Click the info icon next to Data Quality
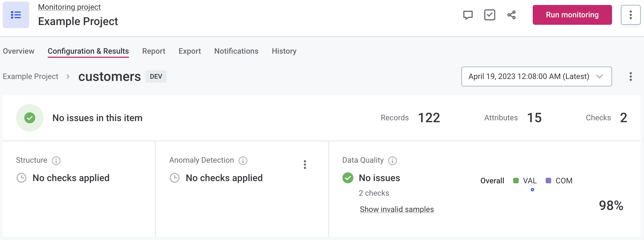Viewport: 644px width, 240px height. (393, 160)
